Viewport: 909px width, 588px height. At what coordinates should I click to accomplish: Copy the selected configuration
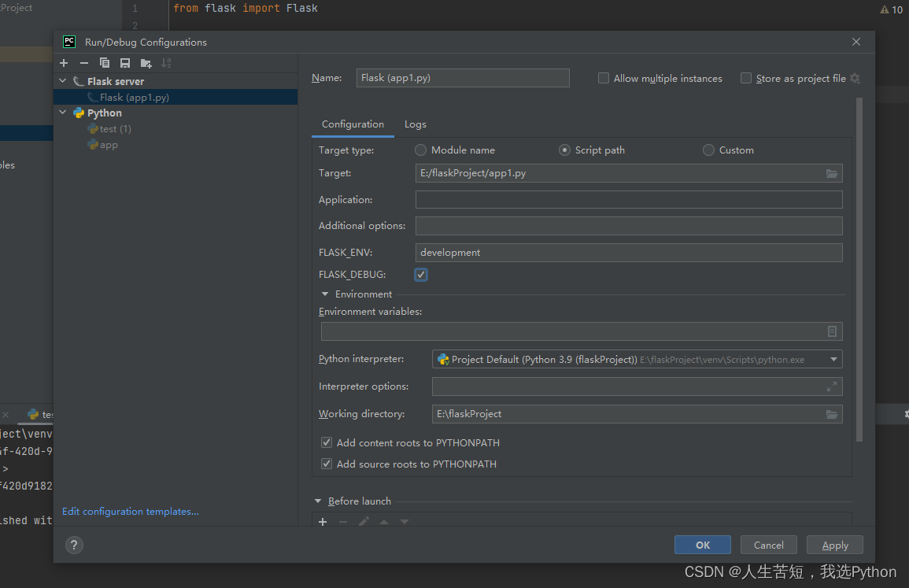click(105, 63)
